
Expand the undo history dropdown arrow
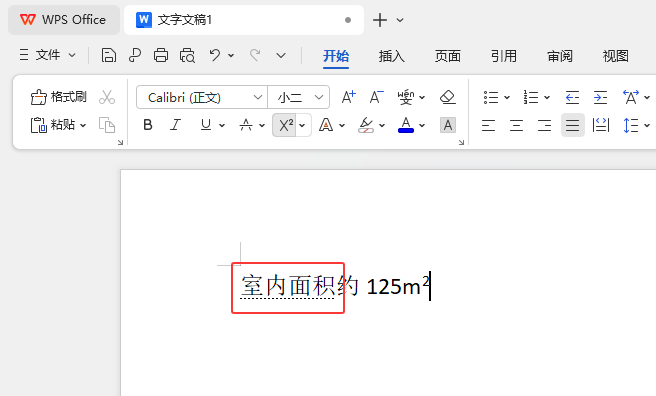coord(231,55)
